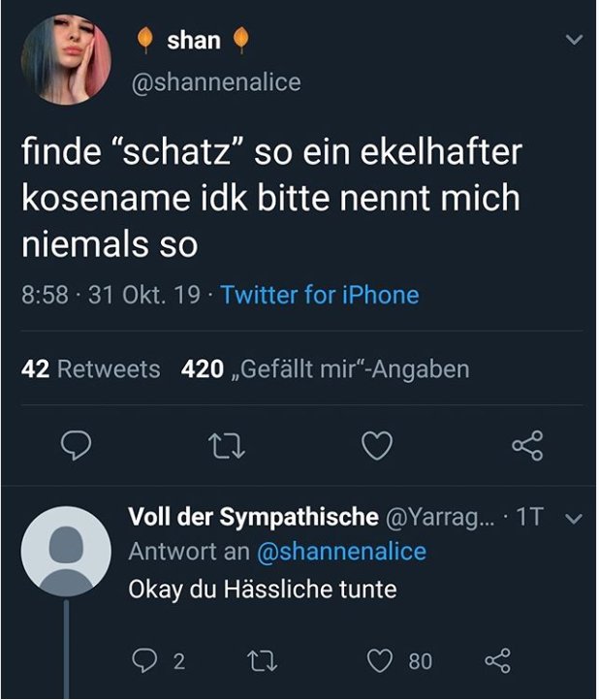Expand options chevron on shan's tweet
The height and width of the screenshot is (700, 599).
pos(574,41)
